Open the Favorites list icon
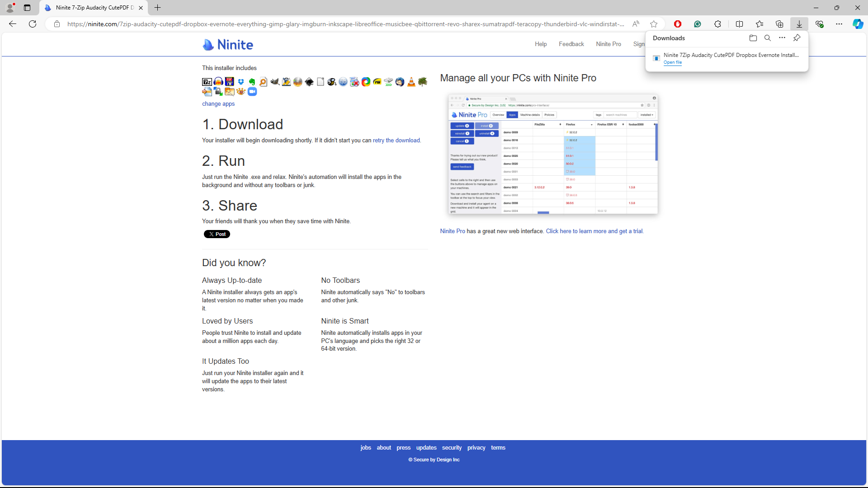The image size is (868, 488). pos(759,24)
